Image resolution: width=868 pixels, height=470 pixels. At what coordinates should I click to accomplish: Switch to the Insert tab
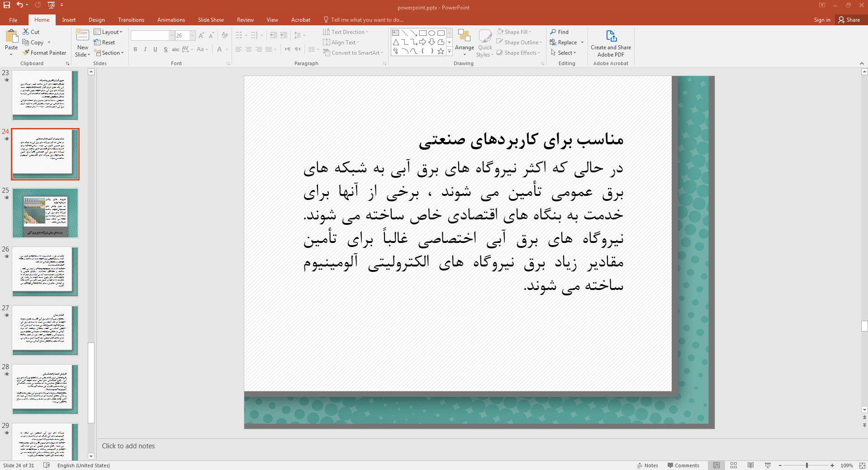click(x=69, y=20)
